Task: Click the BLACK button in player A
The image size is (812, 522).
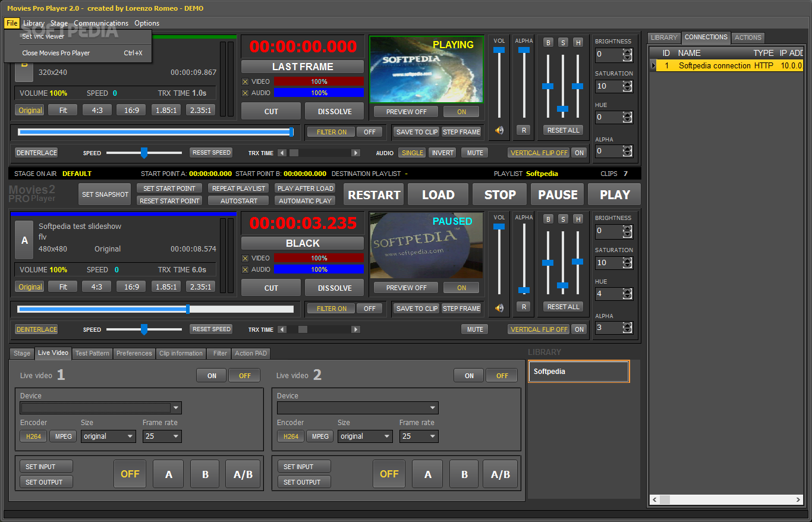Action: (303, 243)
